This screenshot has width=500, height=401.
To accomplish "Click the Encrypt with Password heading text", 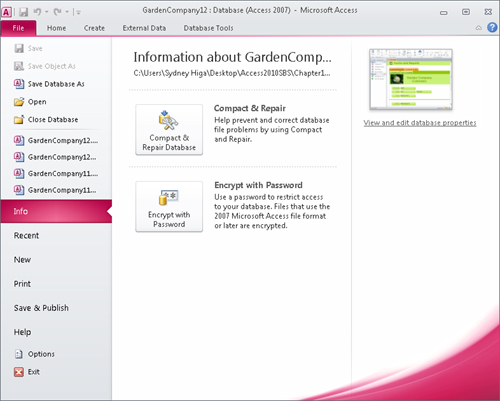I will click(258, 185).
